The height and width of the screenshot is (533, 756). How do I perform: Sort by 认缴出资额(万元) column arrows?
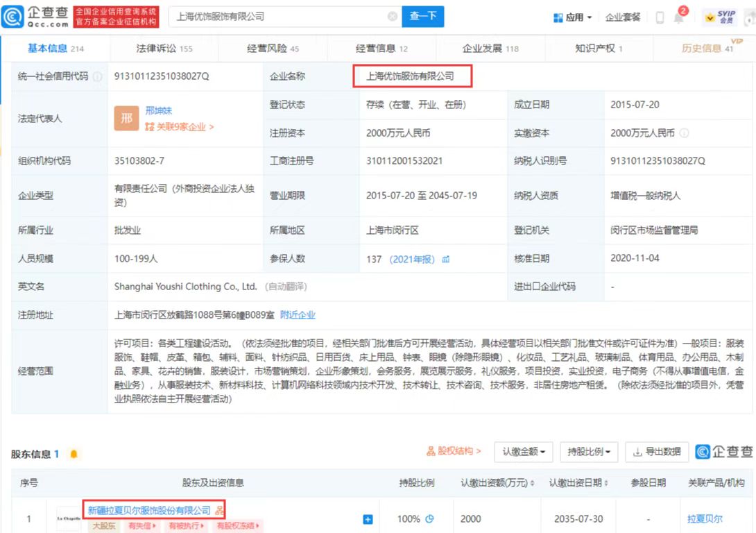[532, 483]
